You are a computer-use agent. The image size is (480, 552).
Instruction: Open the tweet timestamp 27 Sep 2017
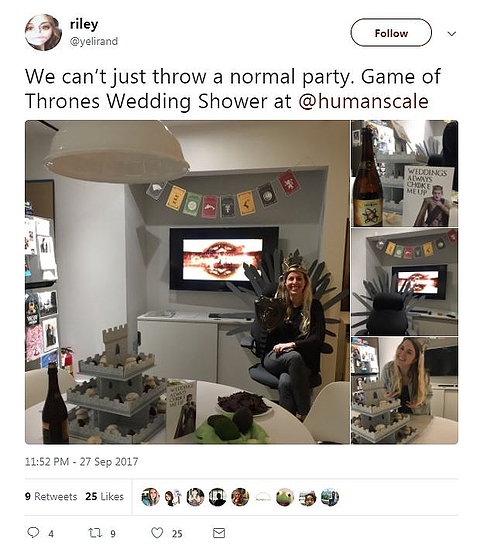[x=81, y=462]
